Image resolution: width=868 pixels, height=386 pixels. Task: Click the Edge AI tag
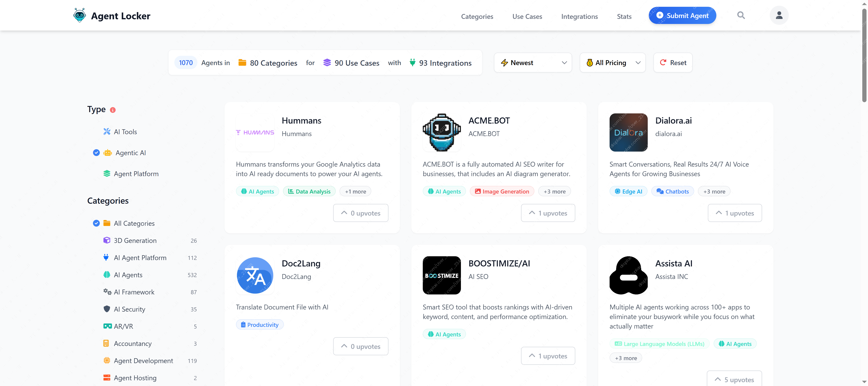click(628, 191)
